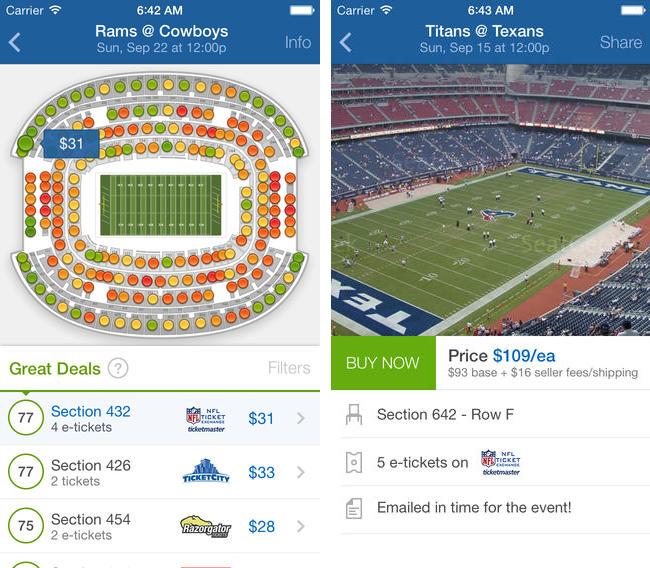Go back from Rams @ Cowboys screen
650x568 pixels.
pos(15,42)
